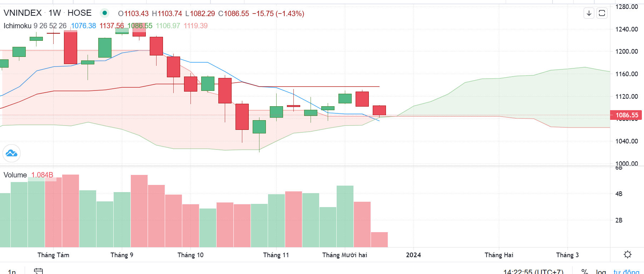644x274 pixels.
Task: Open the cloud publish idea icon
Action: click(11, 153)
